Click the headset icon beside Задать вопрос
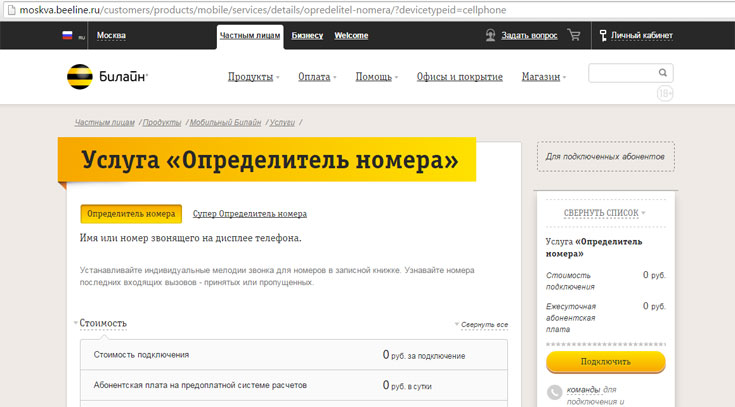735x407 pixels. tap(490, 35)
